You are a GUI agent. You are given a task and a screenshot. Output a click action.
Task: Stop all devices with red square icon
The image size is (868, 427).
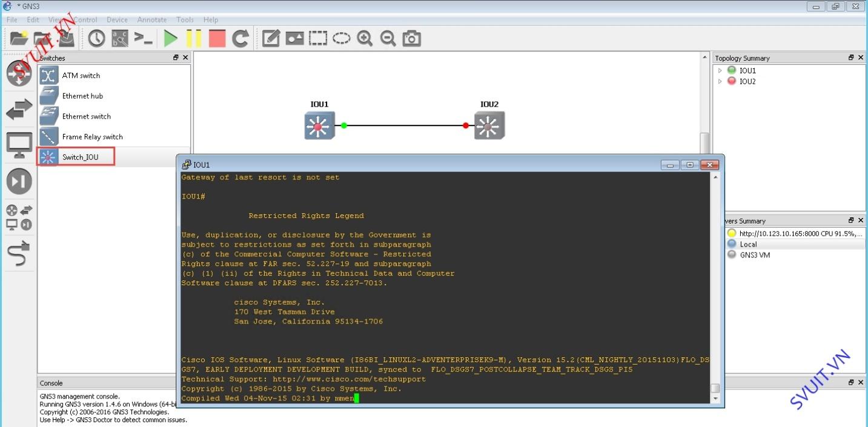coord(217,39)
